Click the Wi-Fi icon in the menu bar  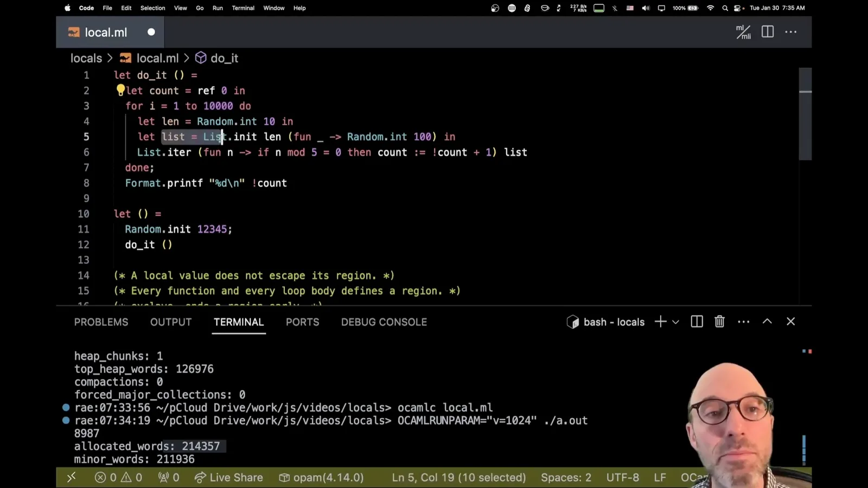tap(710, 8)
